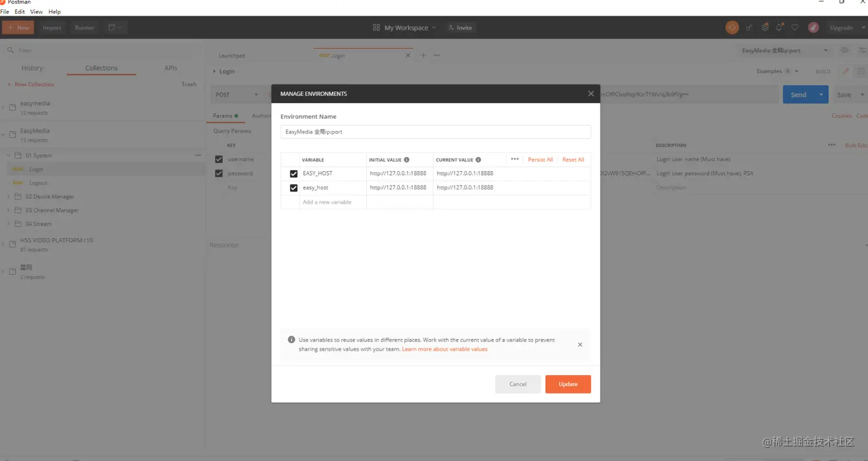Click the 02 Device Manager folder icon
The height and width of the screenshot is (461, 868).
coord(18,196)
